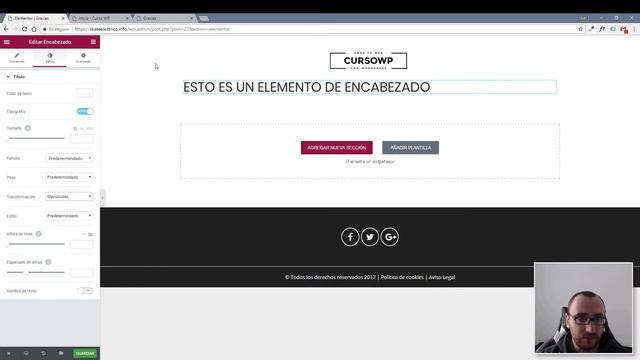Viewport: 640px width, 360px height.
Task: Open the templates folder icon
Action: pyautogui.click(x=61, y=353)
